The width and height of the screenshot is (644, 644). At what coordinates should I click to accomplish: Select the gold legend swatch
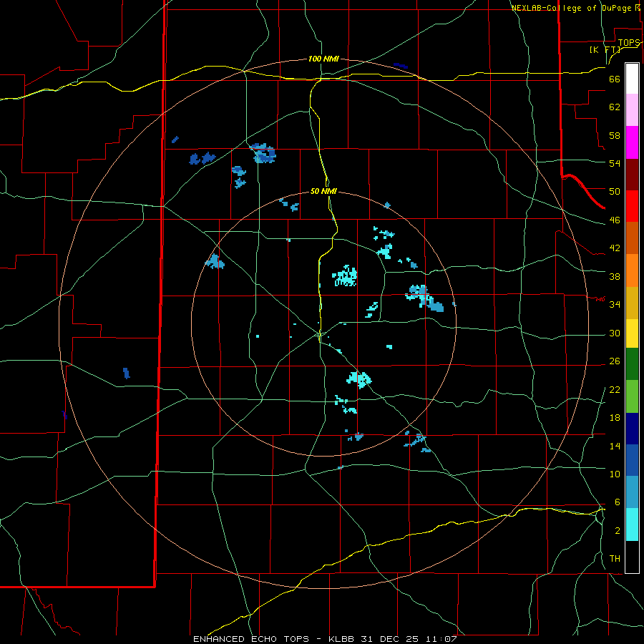coord(632,303)
